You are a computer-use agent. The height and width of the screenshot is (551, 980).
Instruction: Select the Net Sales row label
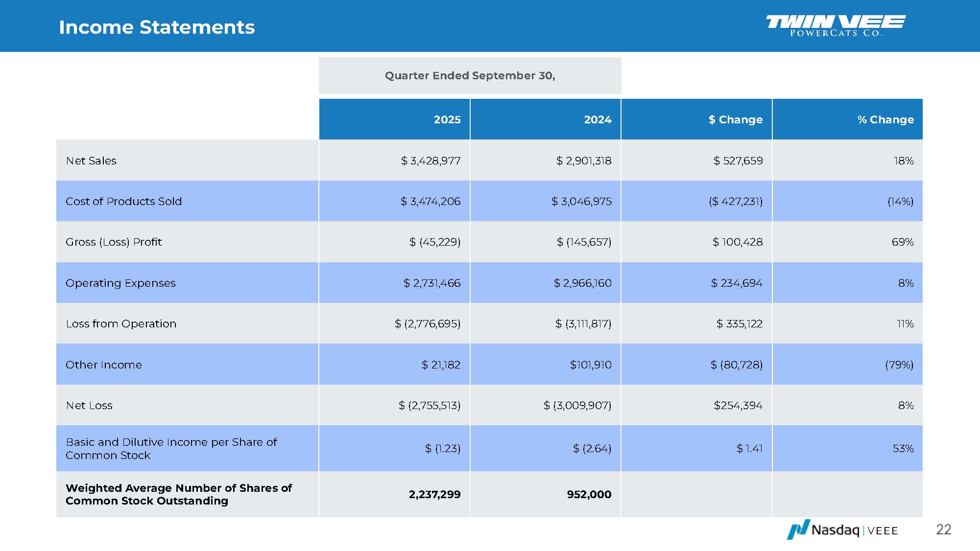coord(91,161)
